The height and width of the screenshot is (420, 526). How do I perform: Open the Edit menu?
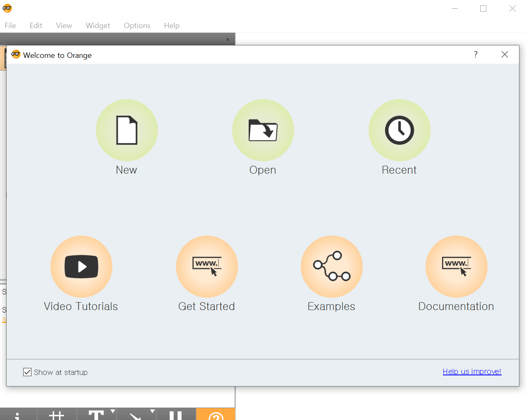pos(36,26)
